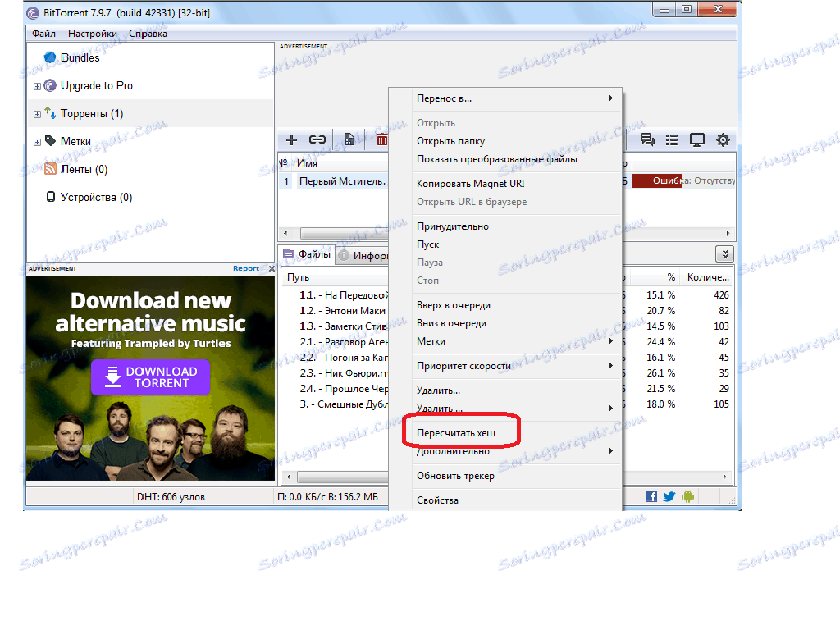
Task: Click the Метки tag icon in the sidebar
Action: pos(50,141)
